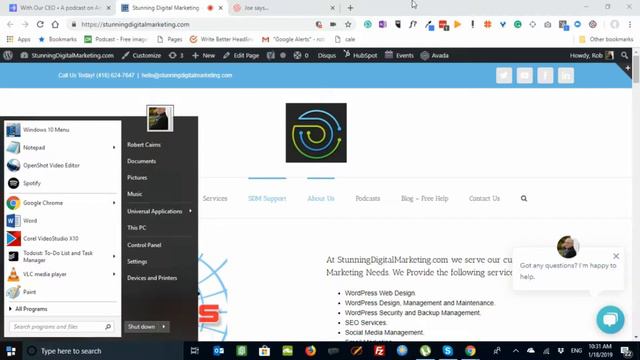Open Chrome's three-dot menu
640x360 pixels.
tap(629, 24)
